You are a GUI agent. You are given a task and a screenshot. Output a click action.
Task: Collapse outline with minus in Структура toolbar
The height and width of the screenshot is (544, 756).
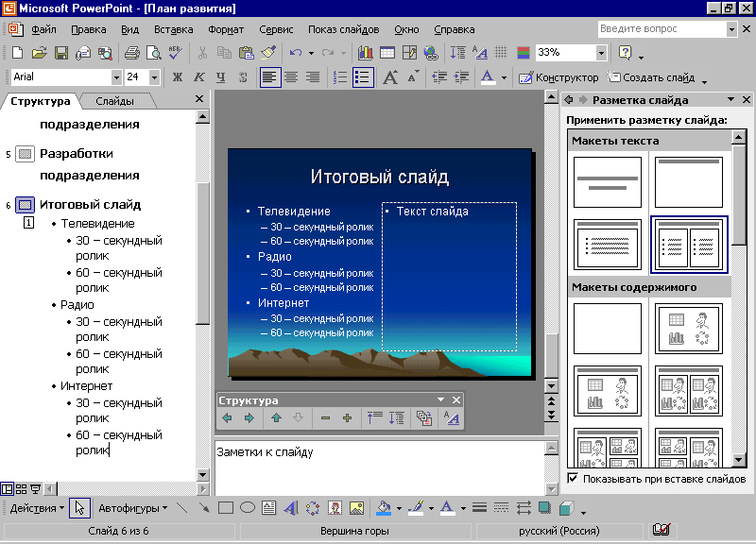[x=325, y=418]
